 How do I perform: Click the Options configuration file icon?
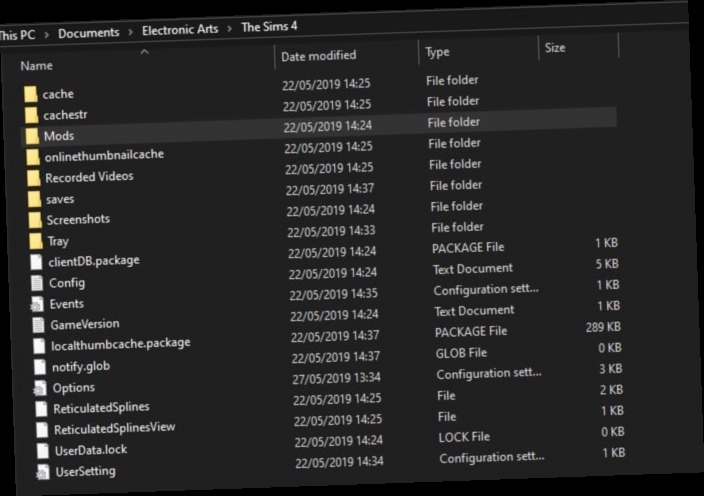40,388
